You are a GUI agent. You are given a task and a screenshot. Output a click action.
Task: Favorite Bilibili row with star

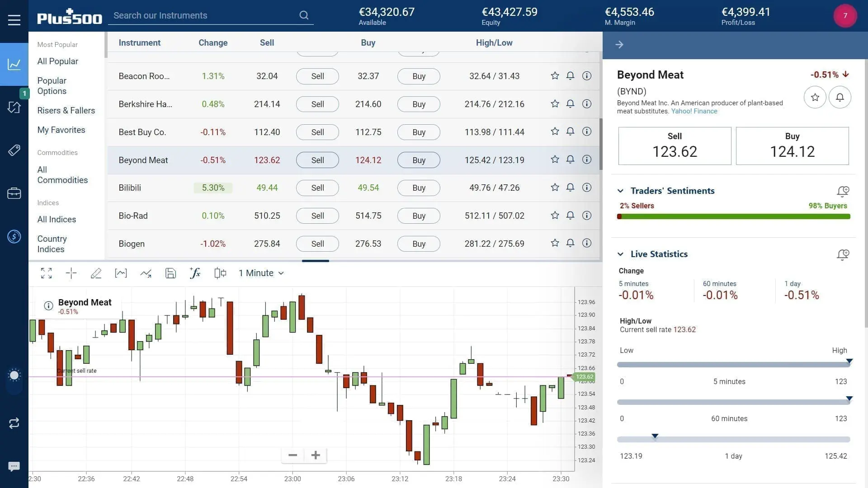[x=555, y=188]
